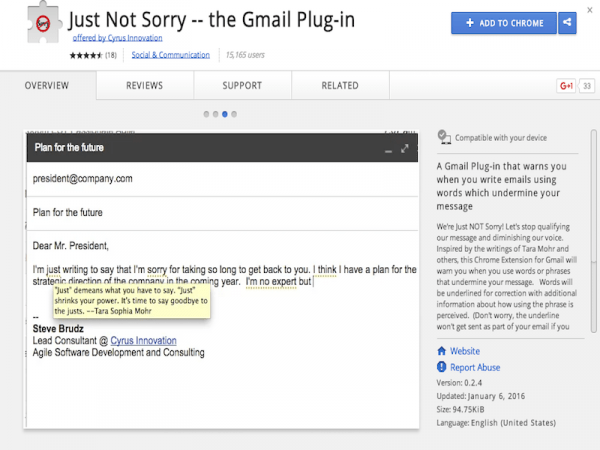600x450 pixels.
Task: Open the Support tab
Action: tap(241, 86)
